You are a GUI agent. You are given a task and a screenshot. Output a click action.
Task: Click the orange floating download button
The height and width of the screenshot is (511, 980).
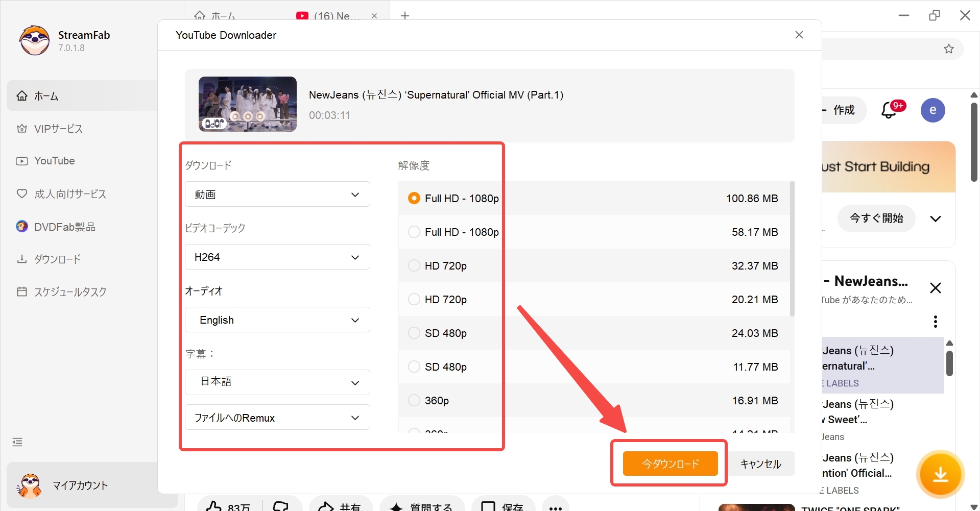[x=941, y=475]
